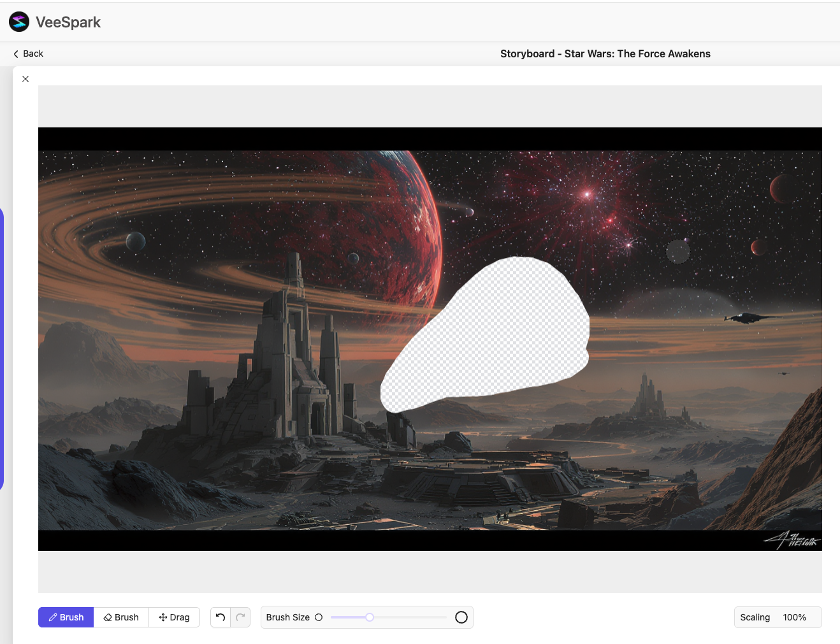This screenshot has height=644, width=840.
Task: Click the purple sidebar handle at left edge
Action: 2,349
